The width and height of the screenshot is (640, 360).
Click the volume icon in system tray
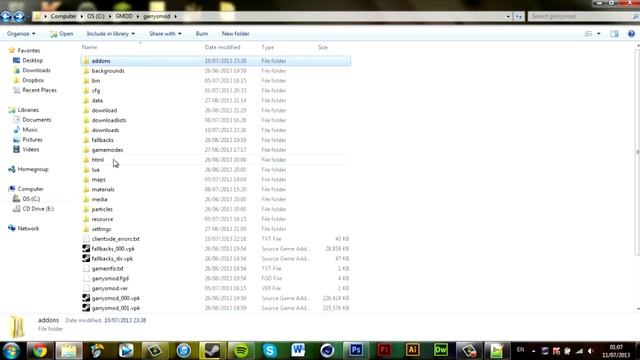coord(591,351)
